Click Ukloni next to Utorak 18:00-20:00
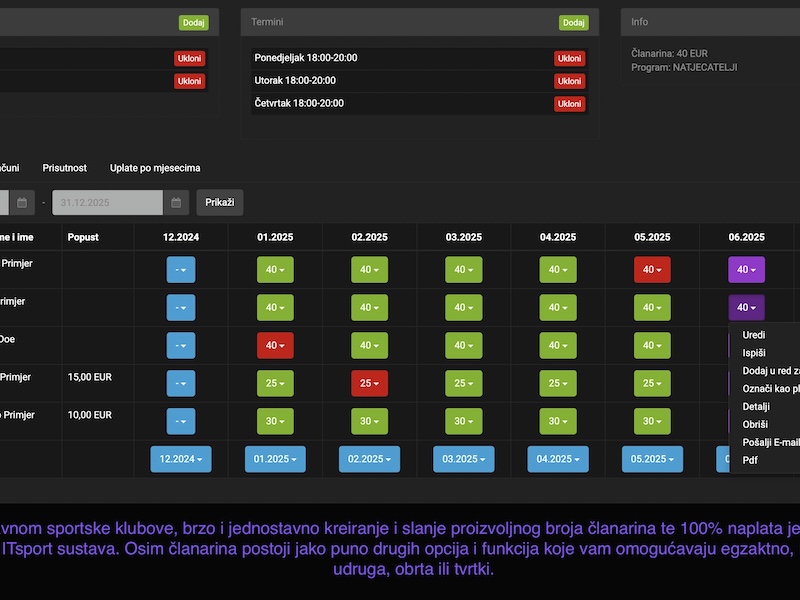The width and height of the screenshot is (800, 600). tap(569, 81)
